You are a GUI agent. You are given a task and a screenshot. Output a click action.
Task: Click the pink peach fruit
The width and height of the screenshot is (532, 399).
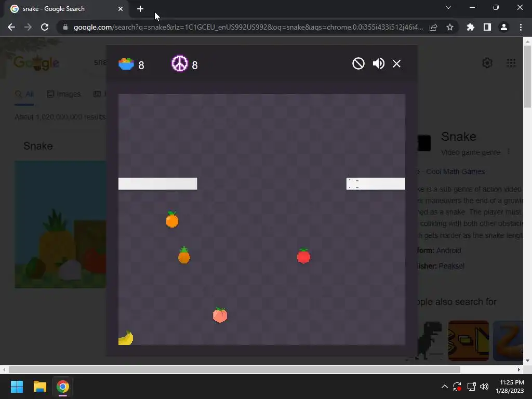pyautogui.click(x=220, y=315)
